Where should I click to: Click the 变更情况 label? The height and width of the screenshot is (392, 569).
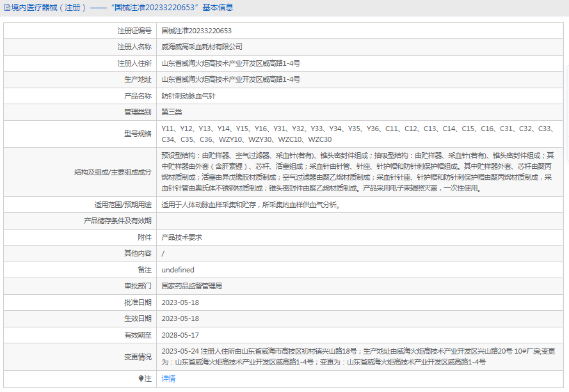pos(138,357)
